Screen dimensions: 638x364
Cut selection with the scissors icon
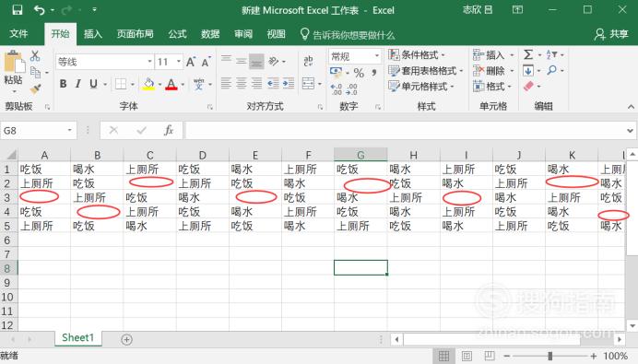coord(35,55)
